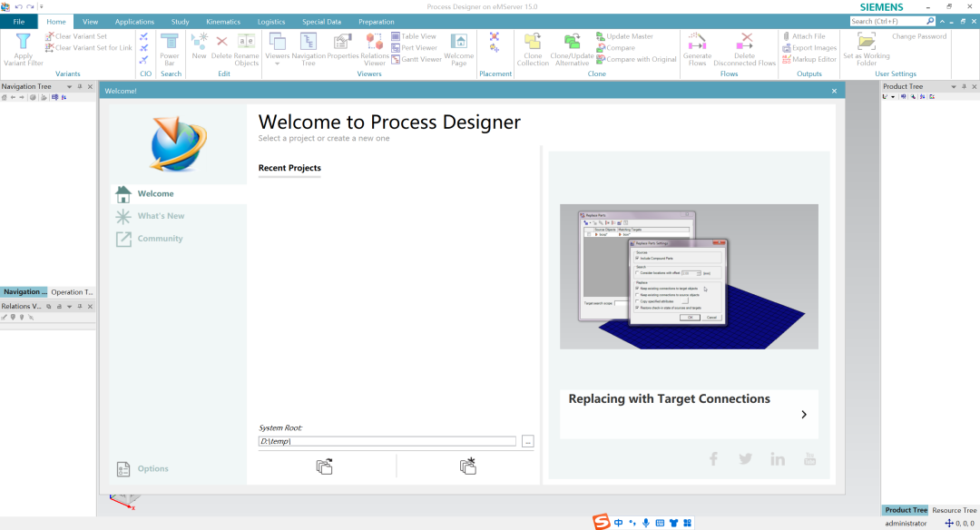
Task: Open the Markup Editor
Action: (x=808, y=59)
